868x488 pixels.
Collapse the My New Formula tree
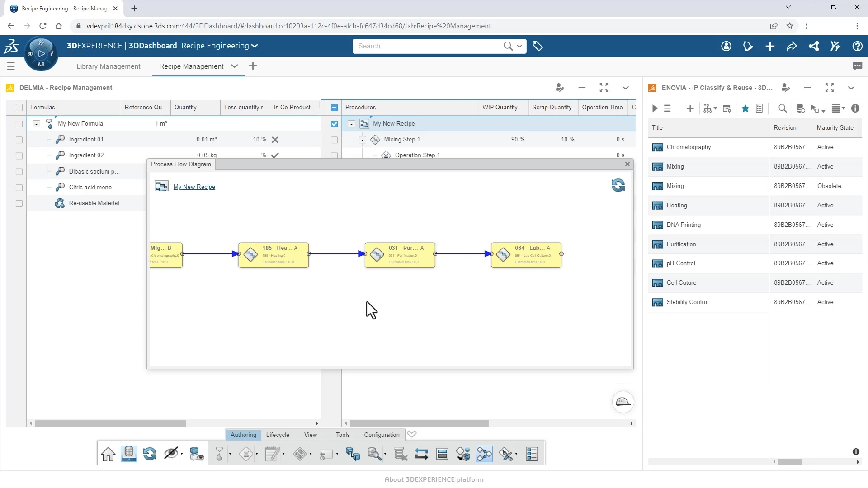(37, 124)
